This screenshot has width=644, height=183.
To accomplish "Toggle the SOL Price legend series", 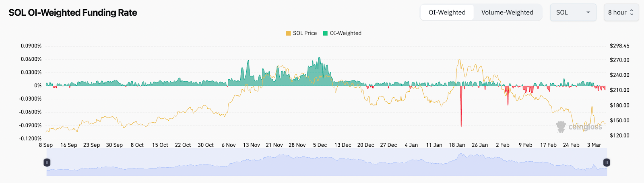I will pos(305,33).
